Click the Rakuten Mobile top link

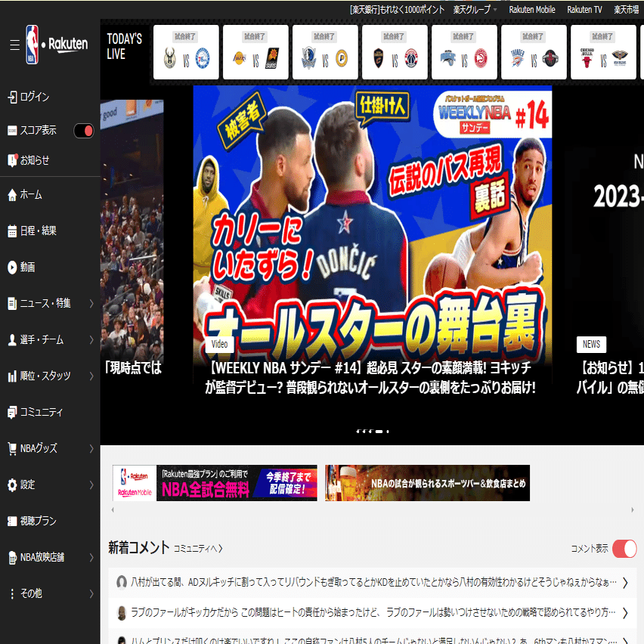532,9
